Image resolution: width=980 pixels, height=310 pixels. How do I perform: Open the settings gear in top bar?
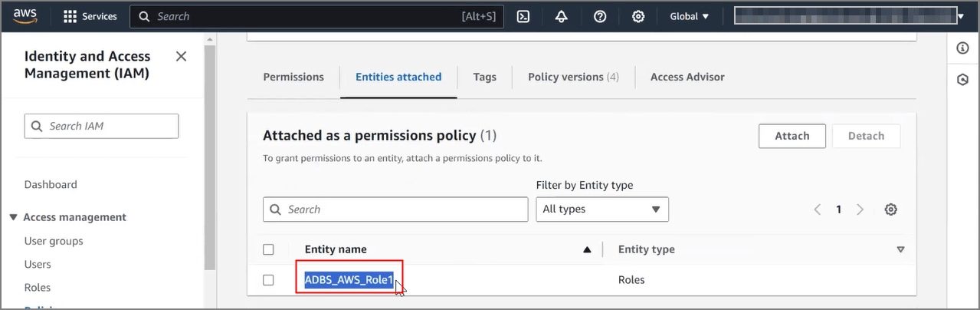coord(637,16)
